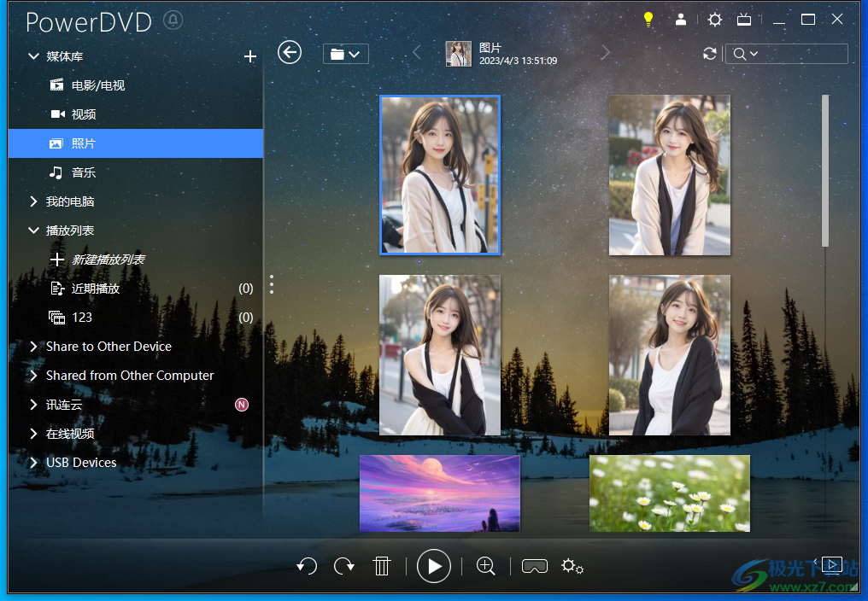This screenshot has width=868, height=601.
Task: Open the playback settings gears icon
Action: click(572, 566)
